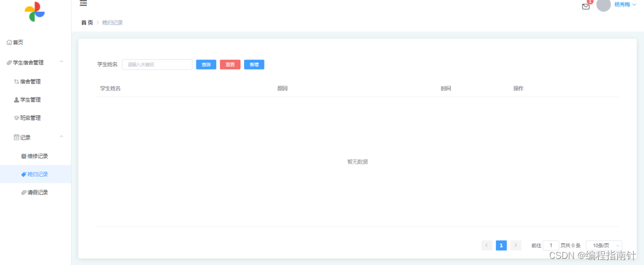Image resolution: width=644 pixels, height=265 pixels.
Task: Click the gear icon beside 维修记录
Action: click(24, 156)
